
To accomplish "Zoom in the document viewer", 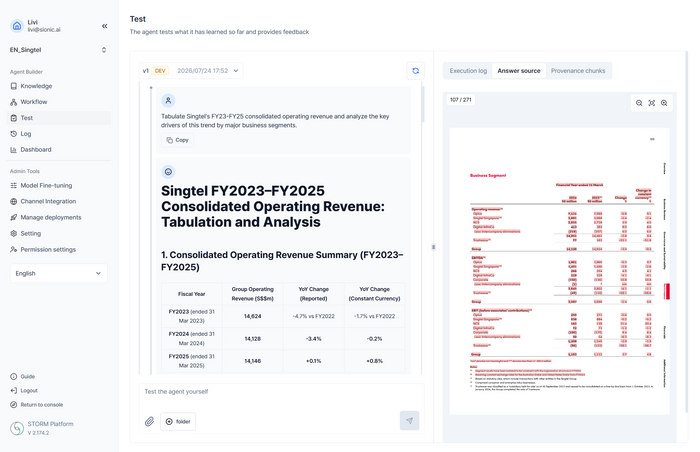I will pos(664,103).
